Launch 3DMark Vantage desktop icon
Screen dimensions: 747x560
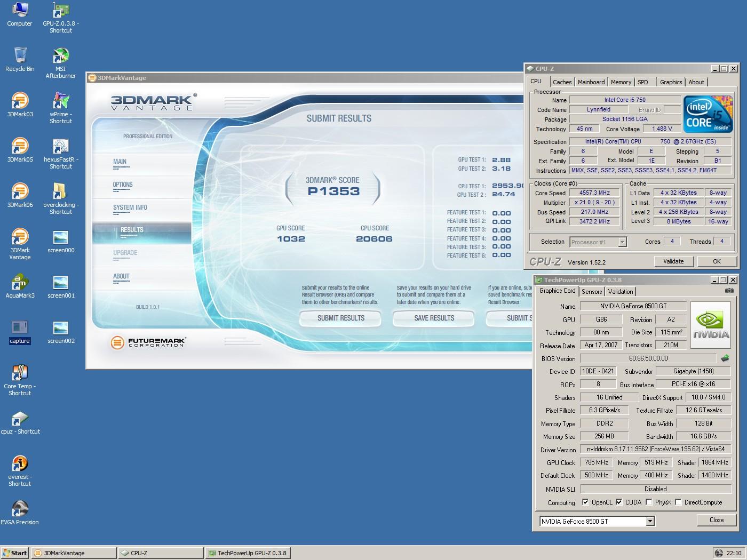[20, 244]
